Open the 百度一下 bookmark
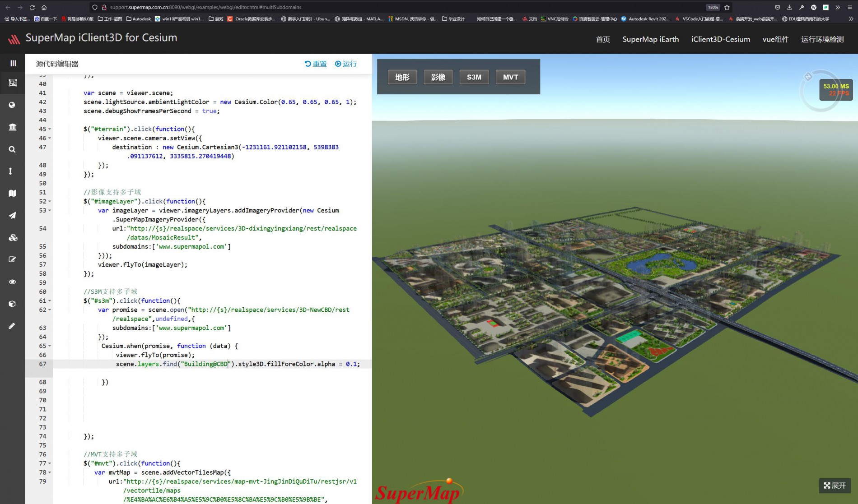The width and height of the screenshot is (858, 504). (x=45, y=19)
